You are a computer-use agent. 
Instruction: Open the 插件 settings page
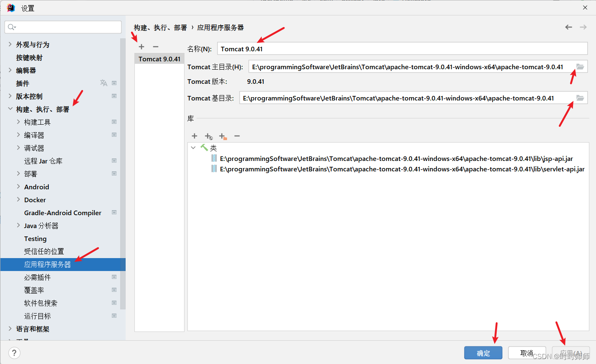tap(23, 83)
